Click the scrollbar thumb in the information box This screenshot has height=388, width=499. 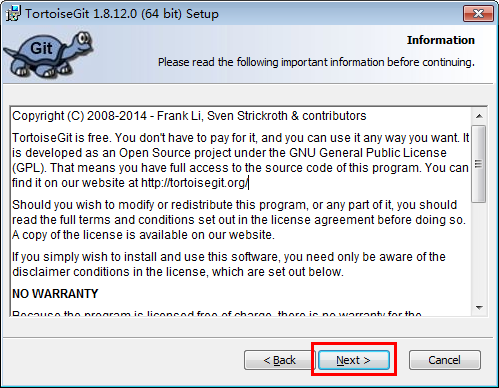[479, 164]
